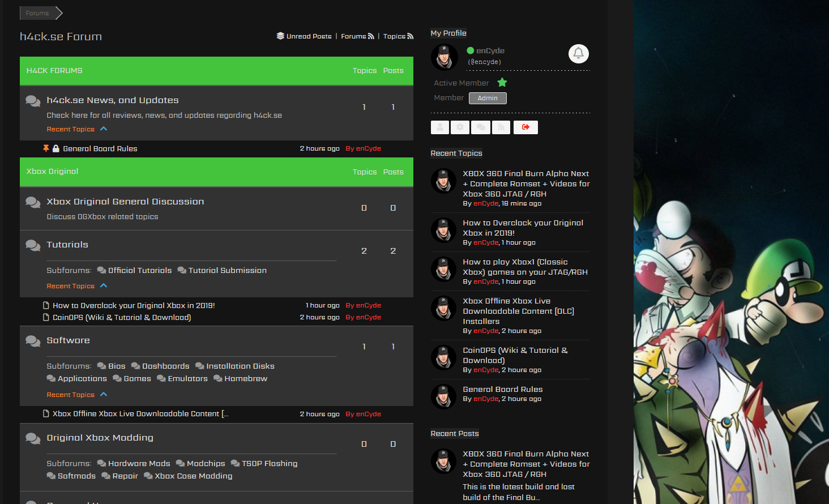Click the forum icon beside Original Xbox Modding
The image size is (829, 504).
(33, 438)
